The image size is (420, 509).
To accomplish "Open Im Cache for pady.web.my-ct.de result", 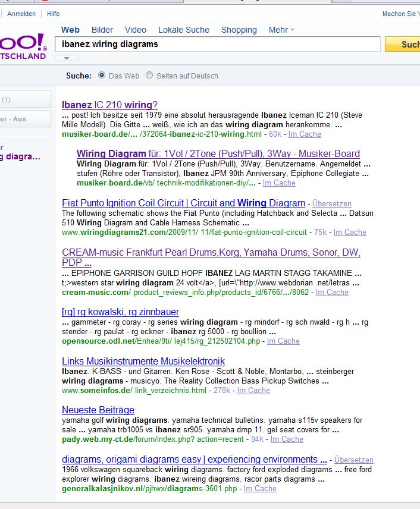I will pos(287,439).
